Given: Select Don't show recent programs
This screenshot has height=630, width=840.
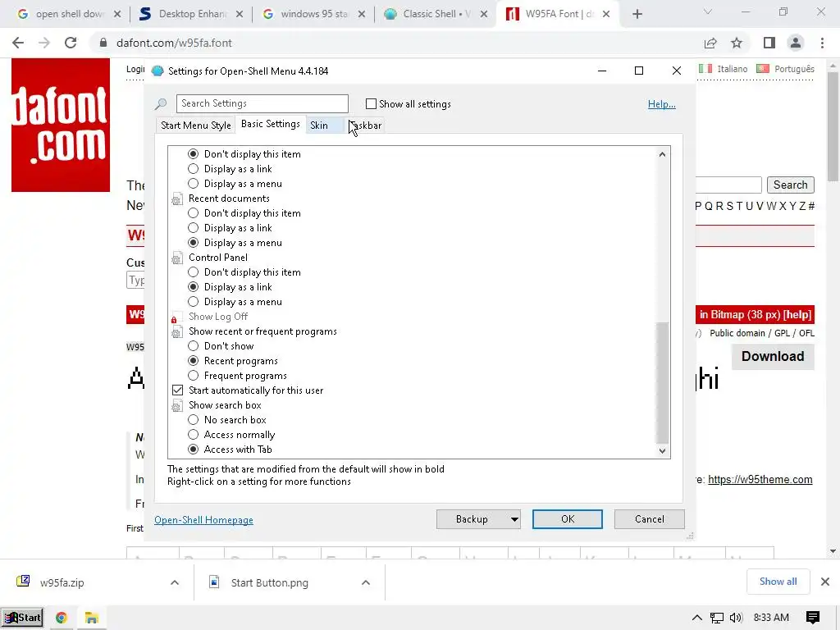Looking at the screenshot, I should pos(193,347).
